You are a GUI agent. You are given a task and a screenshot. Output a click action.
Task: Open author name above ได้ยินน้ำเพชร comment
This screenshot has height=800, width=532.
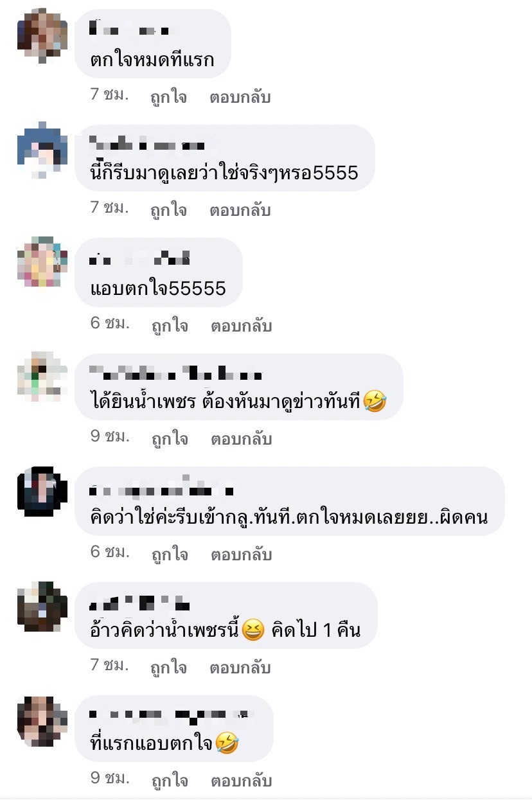coord(176,373)
